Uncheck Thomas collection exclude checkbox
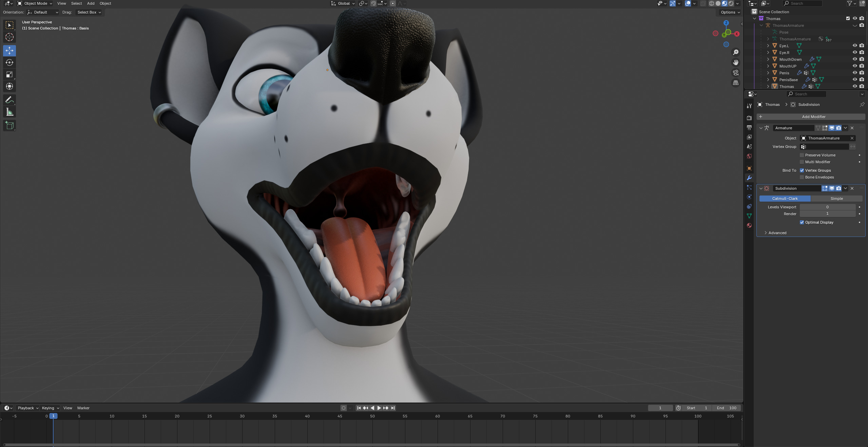Viewport: 868px width, 447px height. [848, 18]
